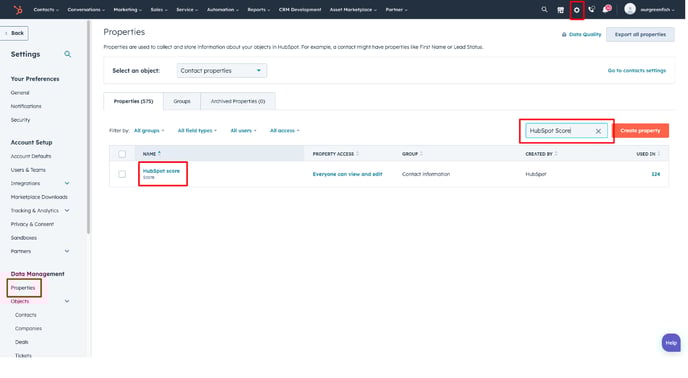Open Marketplace Downloads in sidebar
The width and height of the screenshot is (688, 378).
click(x=39, y=197)
